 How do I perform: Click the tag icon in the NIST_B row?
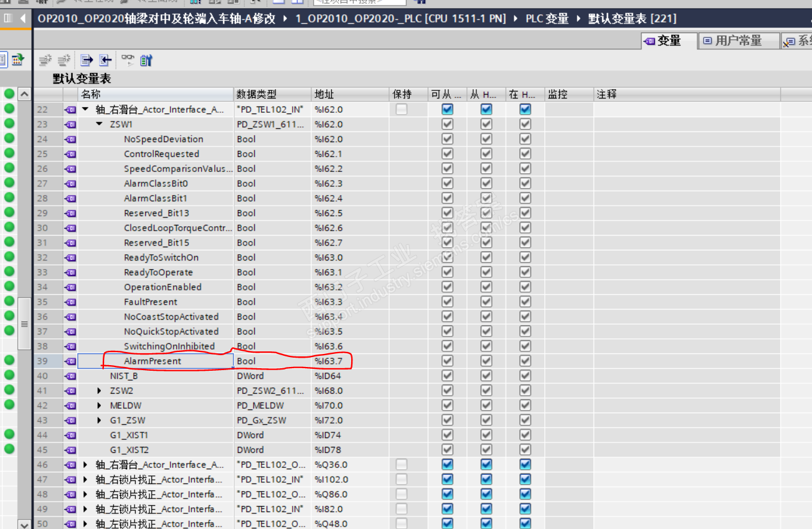coord(70,376)
